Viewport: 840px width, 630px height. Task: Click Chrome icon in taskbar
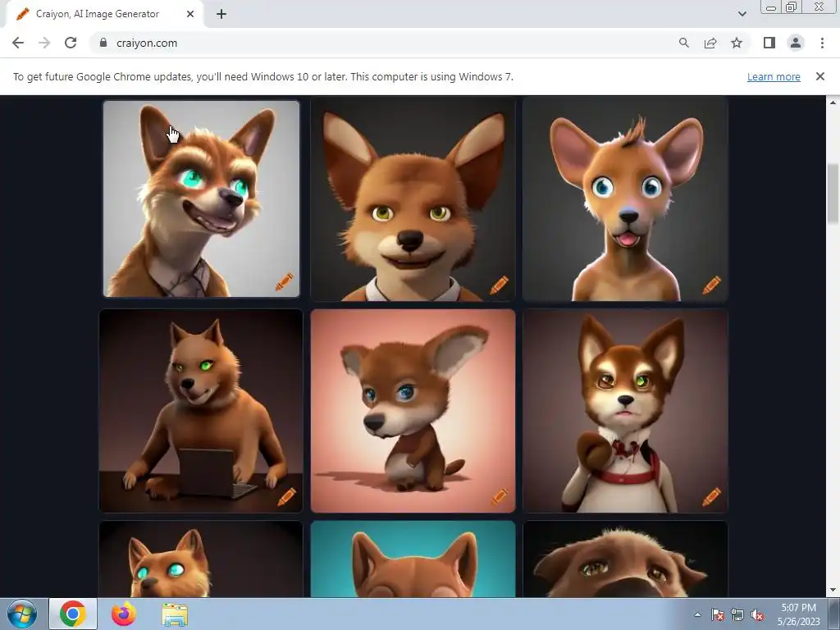pos(73,614)
